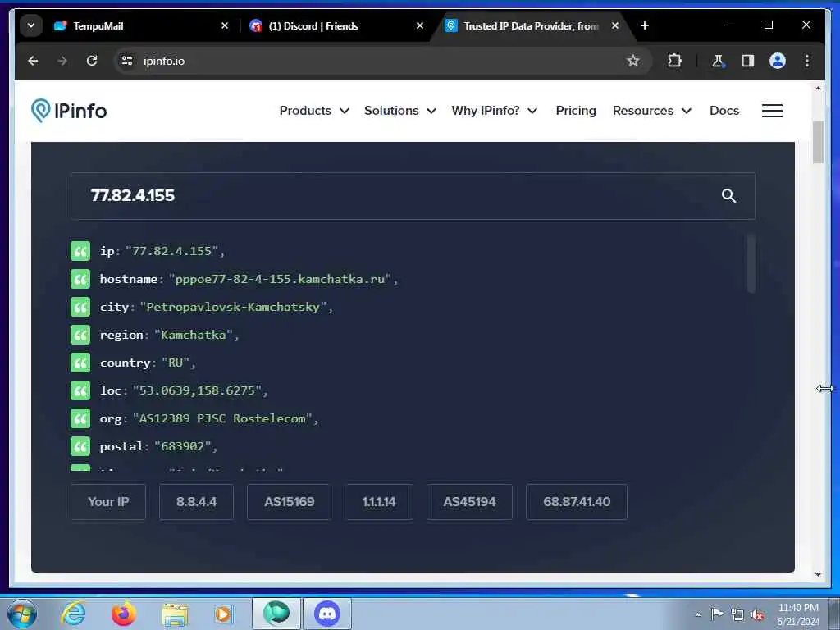
Task: Open the hamburger menu icon
Action: coord(772,111)
